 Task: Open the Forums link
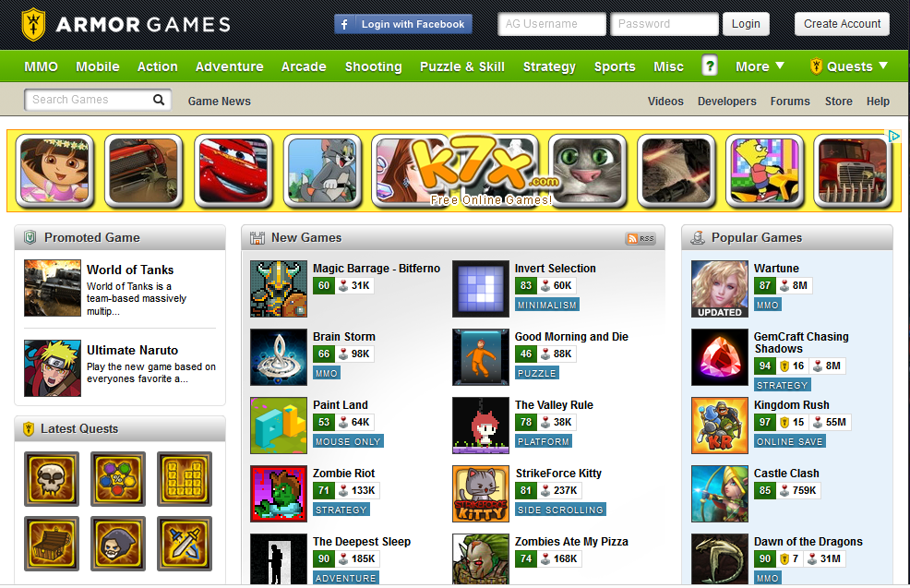790,101
